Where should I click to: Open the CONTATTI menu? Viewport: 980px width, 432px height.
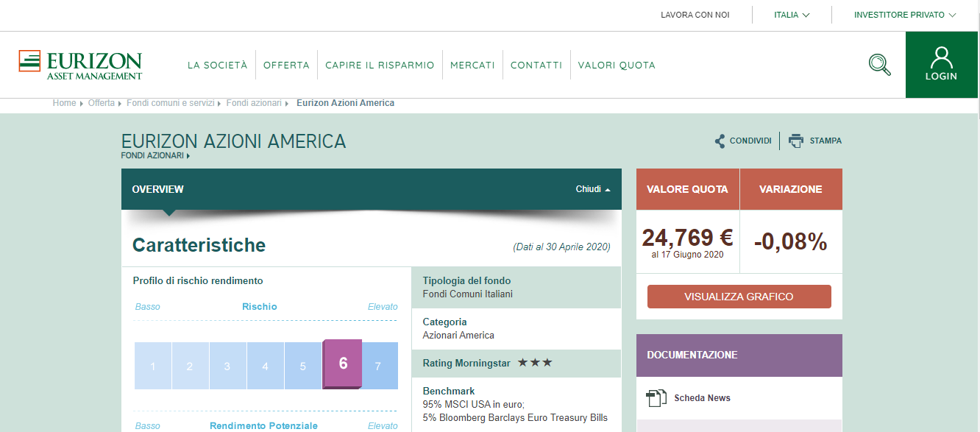(536, 65)
